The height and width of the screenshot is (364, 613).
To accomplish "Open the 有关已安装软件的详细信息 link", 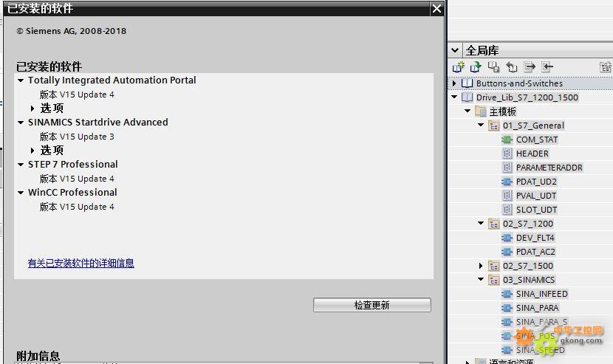I will coord(81,263).
